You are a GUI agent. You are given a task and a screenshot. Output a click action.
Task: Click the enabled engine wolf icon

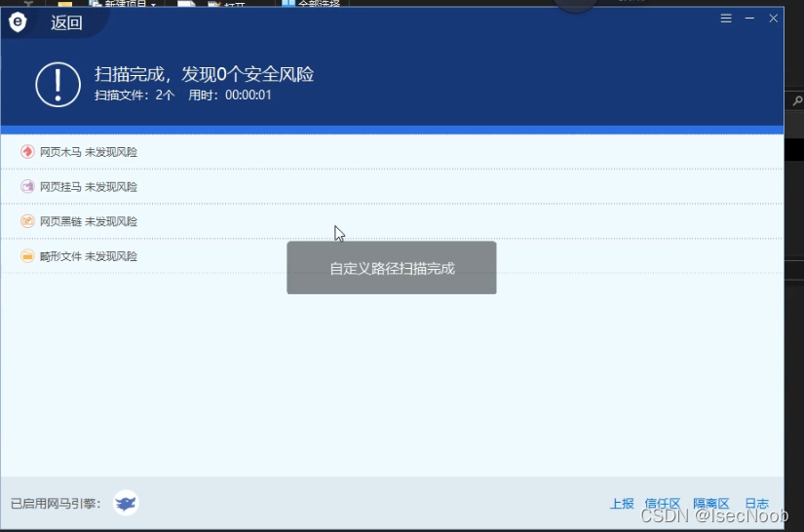(126, 504)
